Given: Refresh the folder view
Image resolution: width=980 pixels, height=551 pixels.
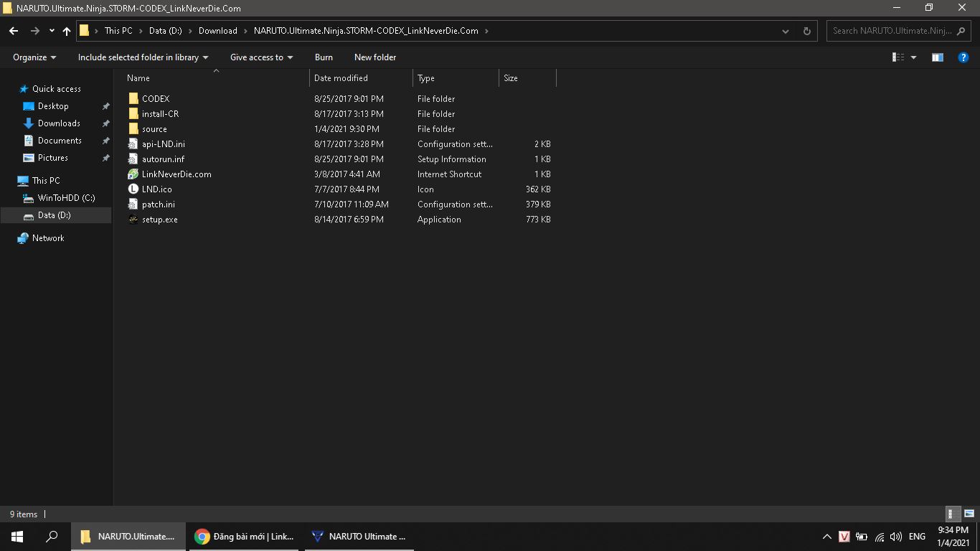Looking at the screenshot, I should pos(806,31).
